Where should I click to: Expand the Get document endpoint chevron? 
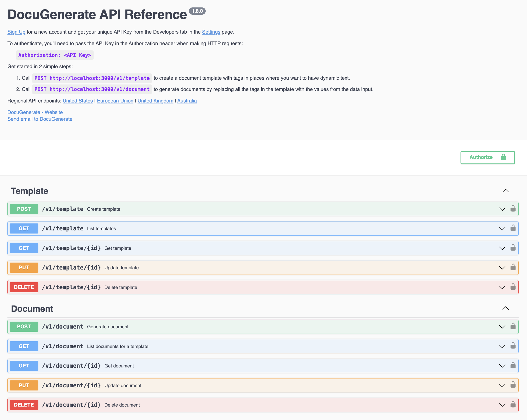(x=502, y=366)
